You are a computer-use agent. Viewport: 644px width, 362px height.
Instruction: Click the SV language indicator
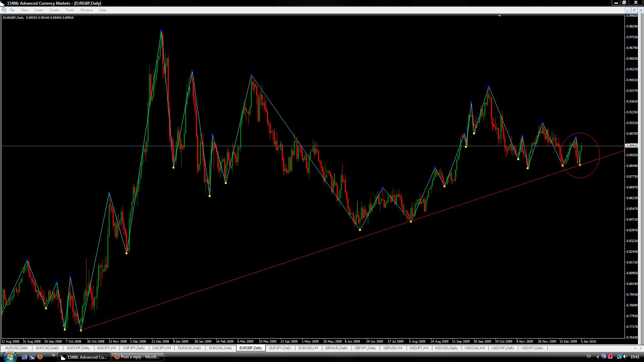tap(589, 357)
